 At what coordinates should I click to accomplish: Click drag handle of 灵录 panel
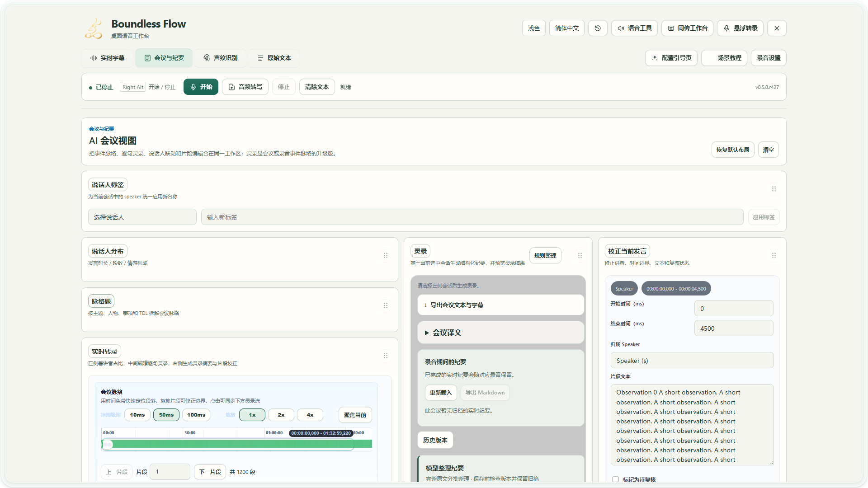coord(580,255)
